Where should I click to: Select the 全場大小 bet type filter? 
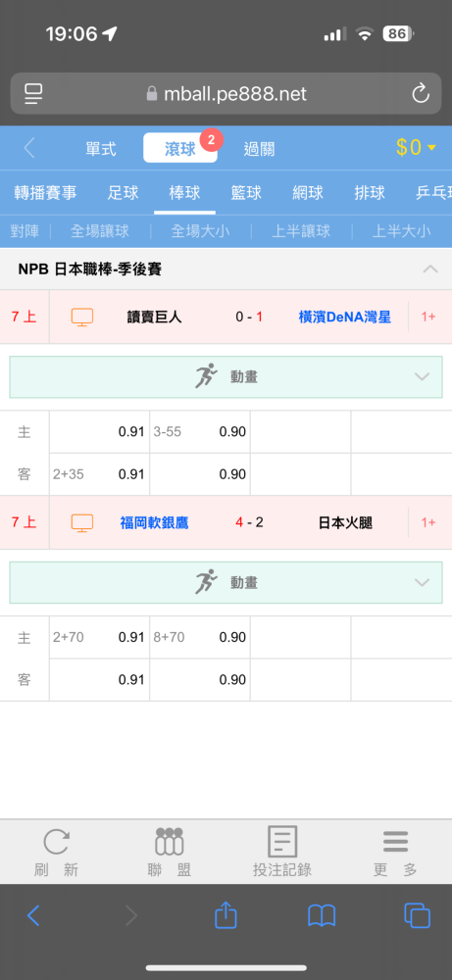pyautogui.click(x=200, y=232)
